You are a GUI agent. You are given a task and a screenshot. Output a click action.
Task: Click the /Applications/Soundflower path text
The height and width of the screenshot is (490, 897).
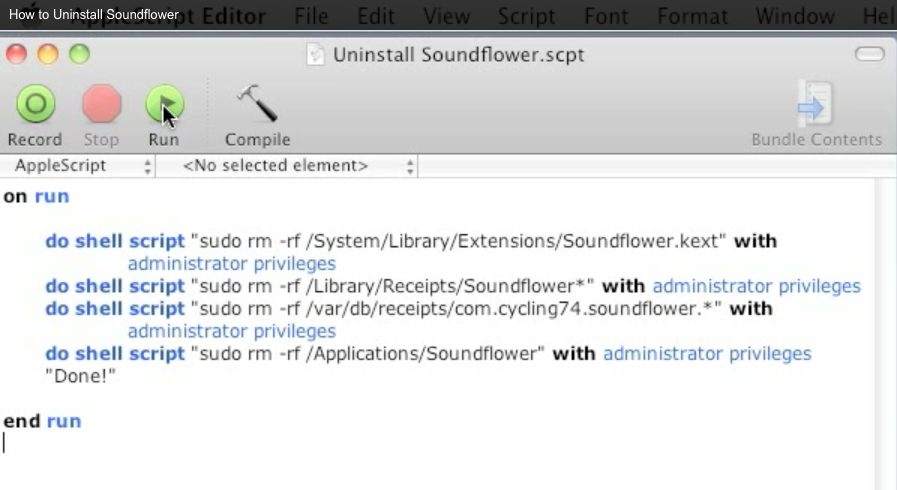point(422,354)
